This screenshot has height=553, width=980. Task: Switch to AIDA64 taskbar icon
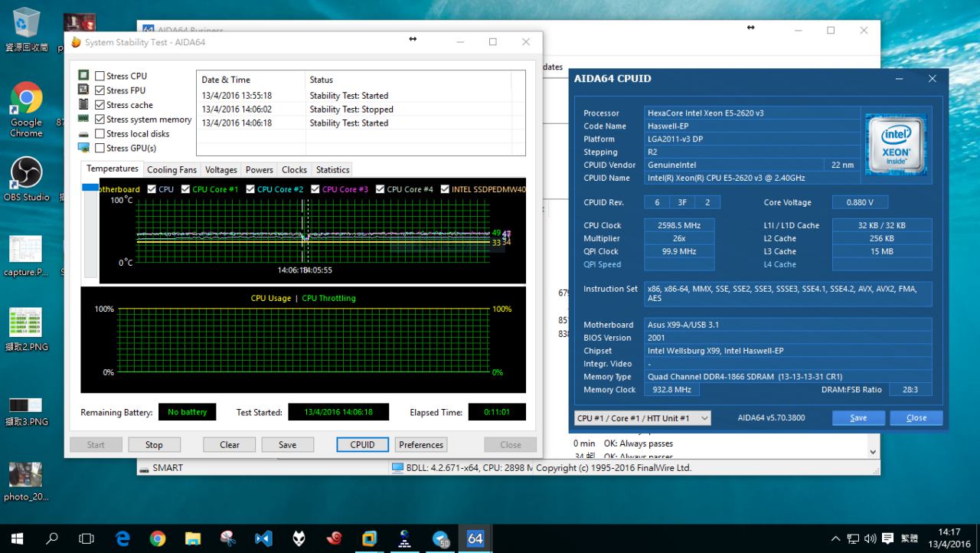pyautogui.click(x=475, y=538)
